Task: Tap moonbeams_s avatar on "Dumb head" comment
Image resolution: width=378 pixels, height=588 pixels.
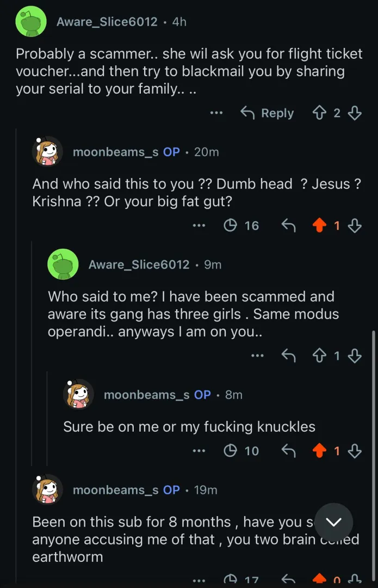Action: click(x=47, y=152)
